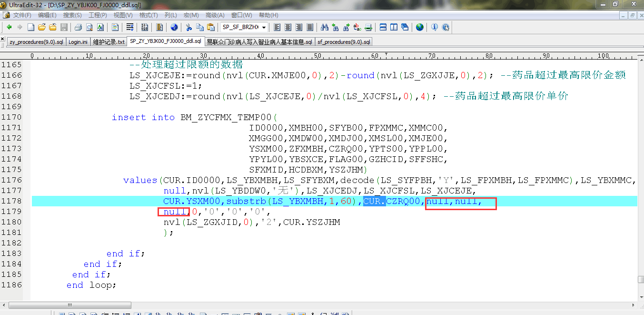Viewport: 644px width, 315px height.
Task: Click the 'end loop;' line
Action: tap(91, 285)
